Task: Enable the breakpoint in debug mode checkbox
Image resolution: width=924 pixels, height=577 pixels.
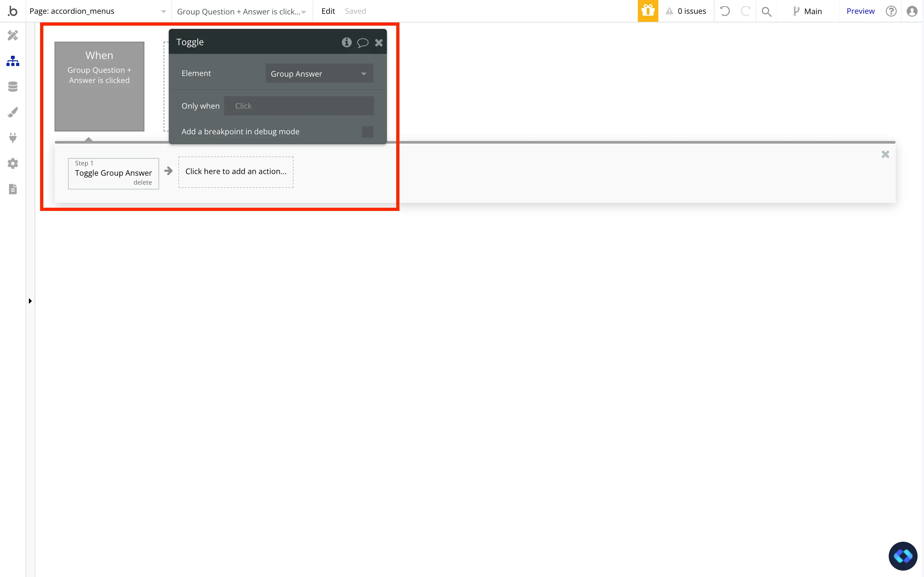Action: click(367, 132)
